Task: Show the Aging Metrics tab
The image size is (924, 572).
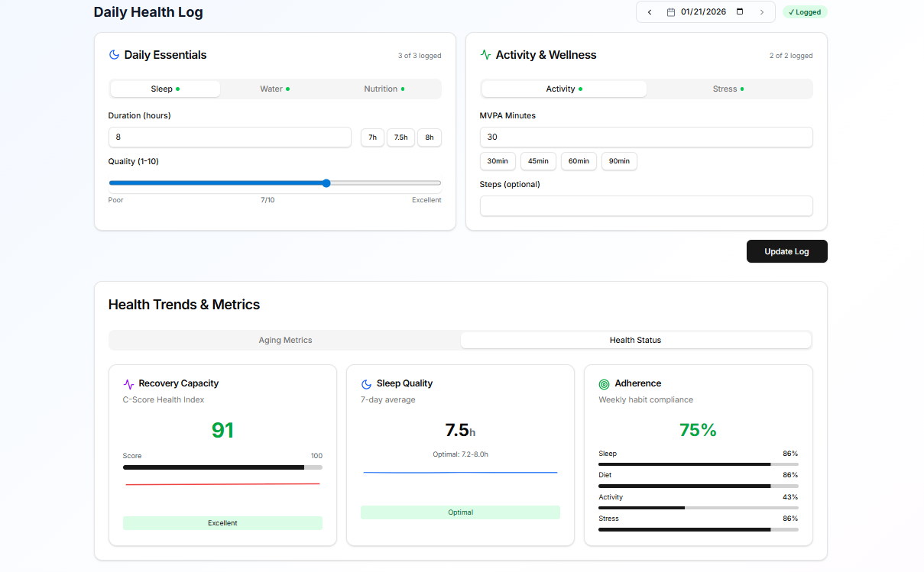Action: point(285,340)
